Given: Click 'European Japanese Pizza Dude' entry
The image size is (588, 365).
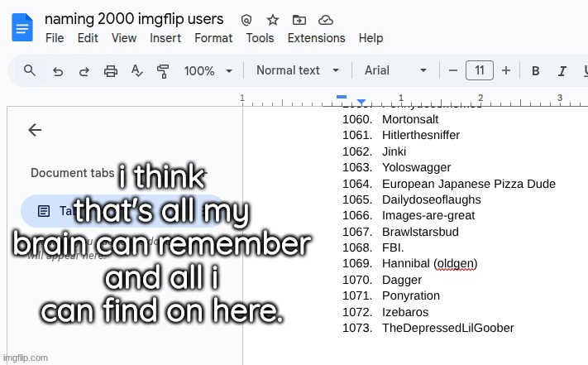Looking at the screenshot, I should (x=469, y=184).
